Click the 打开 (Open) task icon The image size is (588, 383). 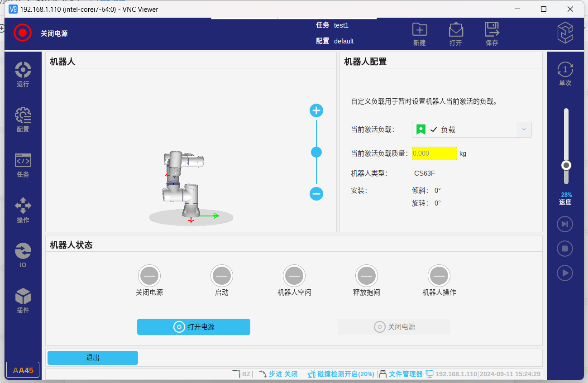point(455,34)
